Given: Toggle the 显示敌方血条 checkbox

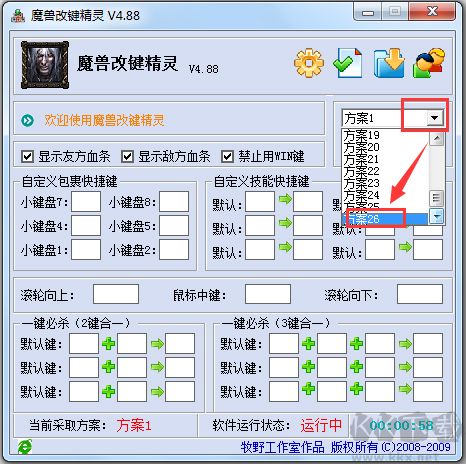Looking at the screenshot, I should pos(127,156).
